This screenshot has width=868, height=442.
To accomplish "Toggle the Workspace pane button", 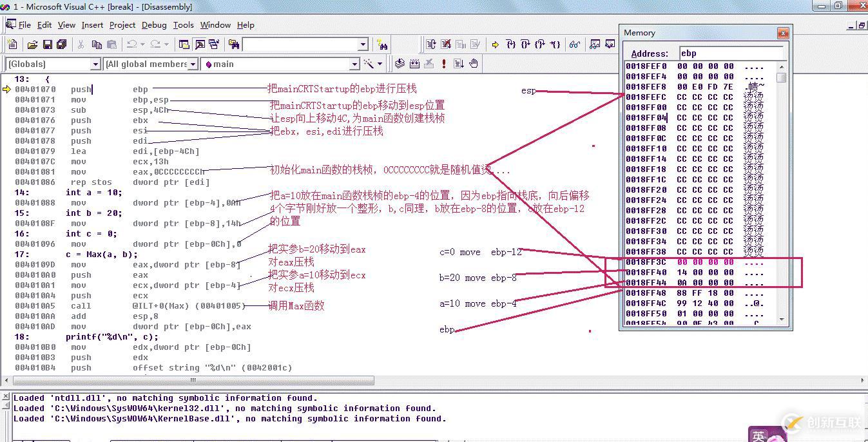I will 184,44.
